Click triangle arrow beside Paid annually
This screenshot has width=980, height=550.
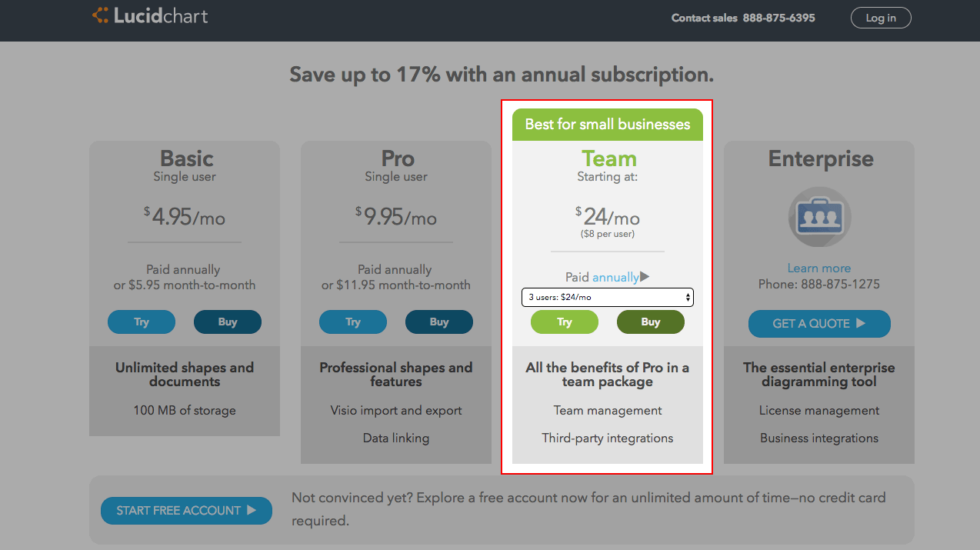[x=645, y=277]
